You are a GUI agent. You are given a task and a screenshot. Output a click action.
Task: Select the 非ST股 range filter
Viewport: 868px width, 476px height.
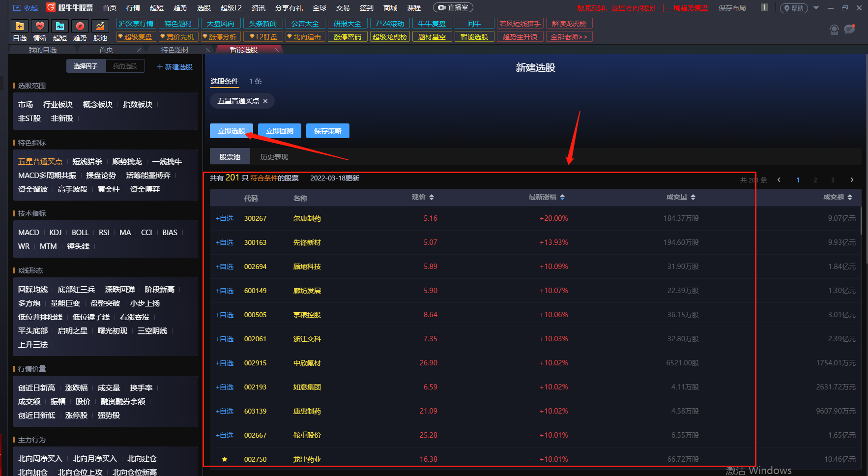pos(29,119)
